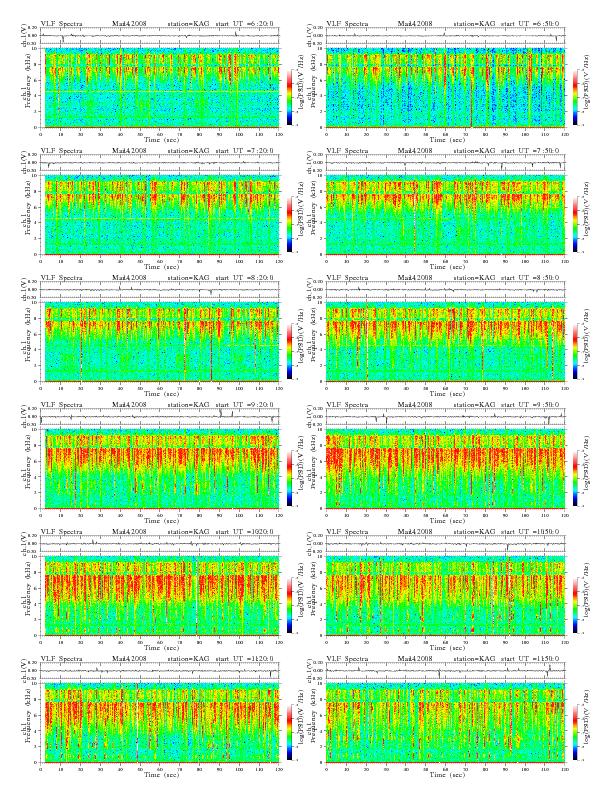Select the spectrogram starting UT 7:50:0
Viewport: 612px width, 792px height.
[445, 215]
